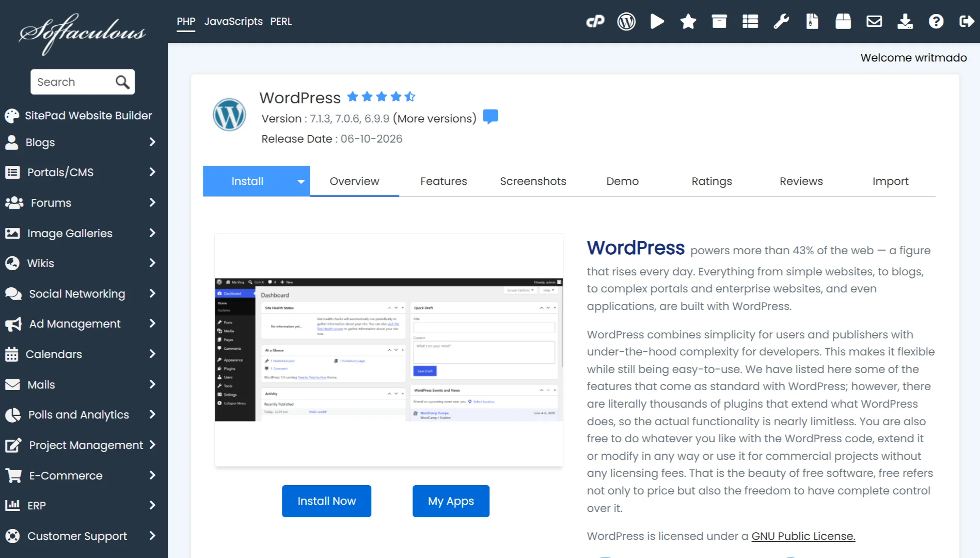The height and width of the screenshot is (558, 980).
Task: Expand the Forums category chevron
Action: point(152,203)
